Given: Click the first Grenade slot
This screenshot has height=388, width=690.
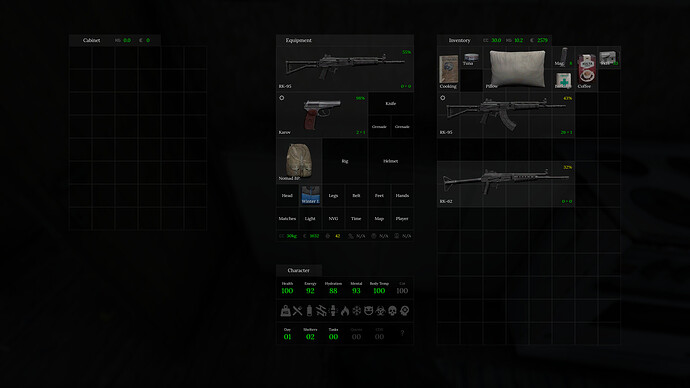Looking at the screenshot, I should tap(379, 126).
